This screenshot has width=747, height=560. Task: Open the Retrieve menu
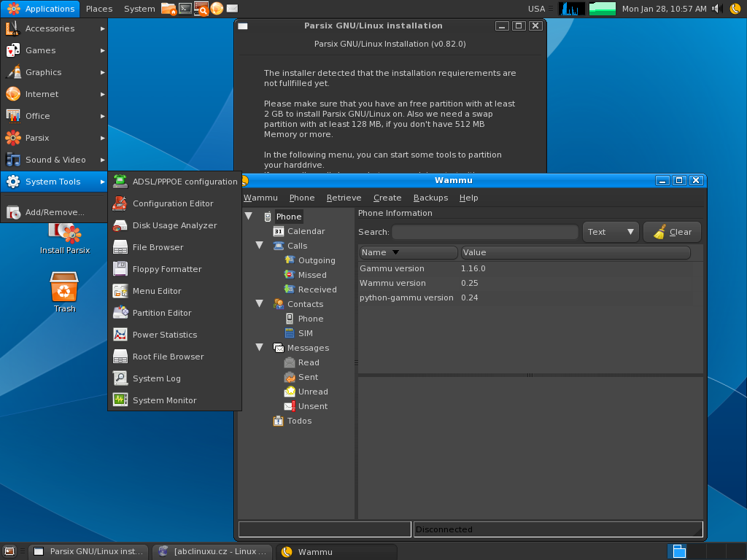[x=344, y=198]
